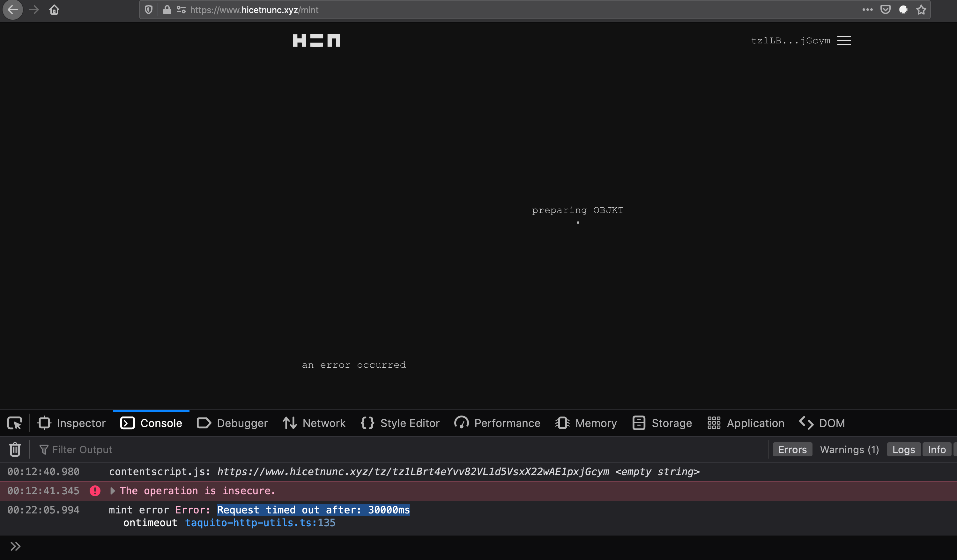
Task: Open the DOM panel tab
Action: pos(822,423)
